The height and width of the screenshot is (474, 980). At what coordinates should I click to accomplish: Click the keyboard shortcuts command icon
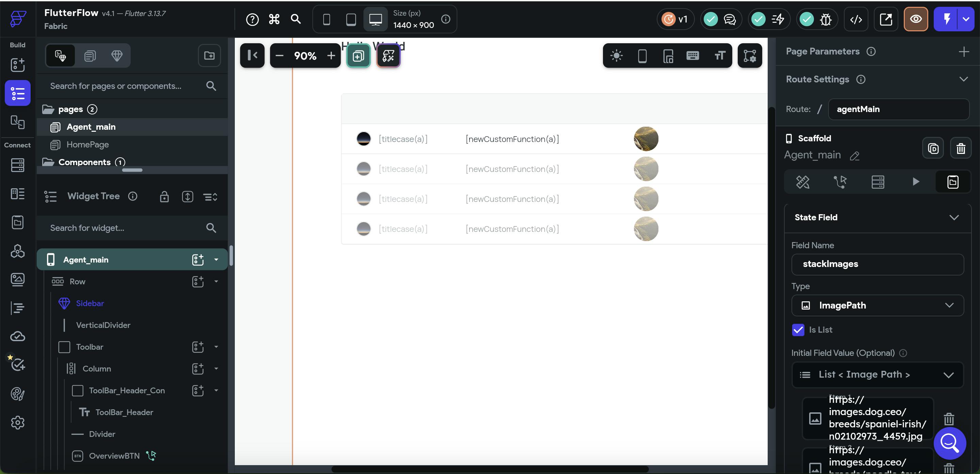pyautogui.click(x=274, y=19)
